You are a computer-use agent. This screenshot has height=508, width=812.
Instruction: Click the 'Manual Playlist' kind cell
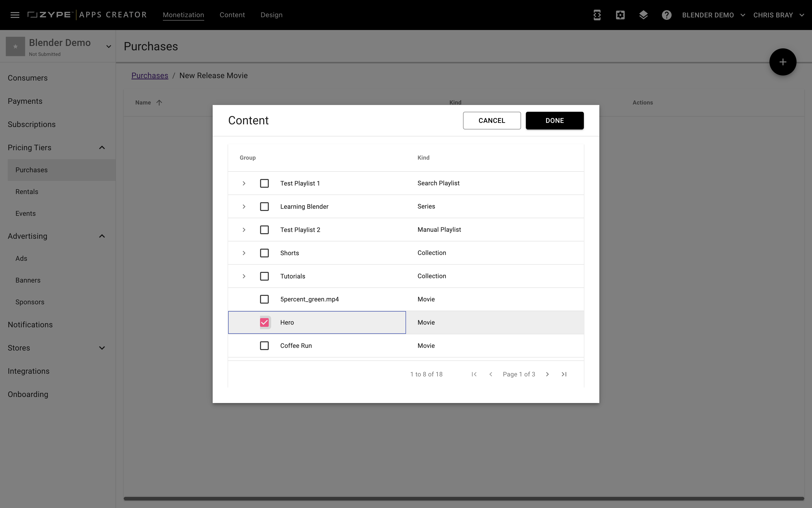[439, 230]
